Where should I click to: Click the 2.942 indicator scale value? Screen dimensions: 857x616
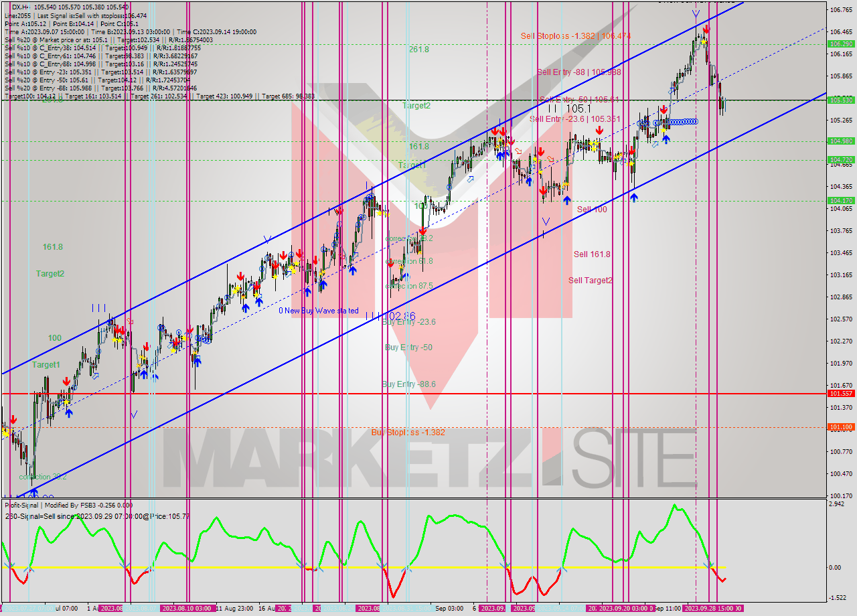[838, 503]
